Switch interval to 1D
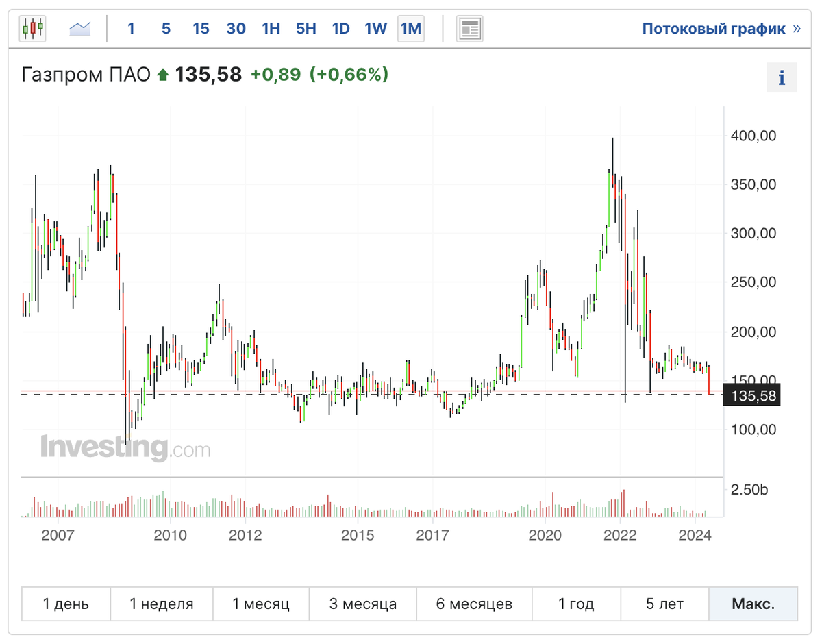This screenshot has height=644, width=822. click(340, 29)
